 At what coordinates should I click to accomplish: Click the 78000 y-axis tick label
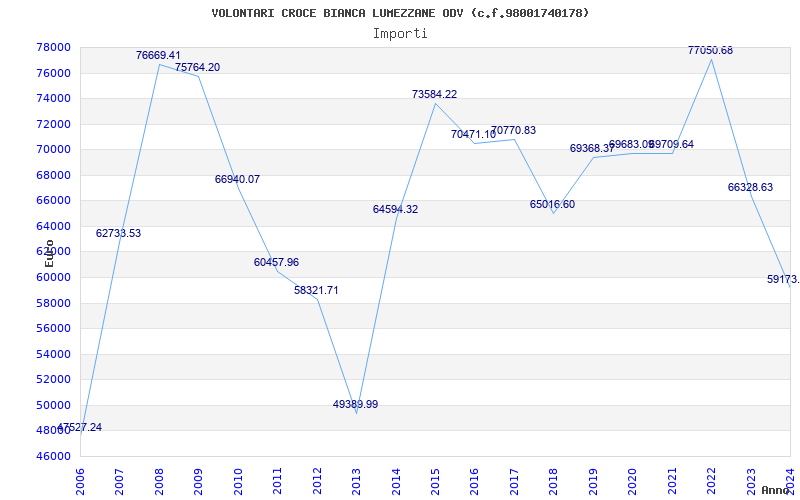(53, 47)
